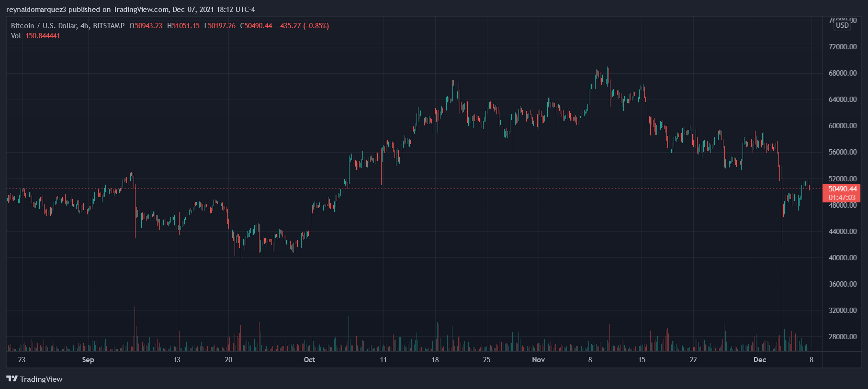
Task: Click the Sep label on time axis
Action: 88,360
